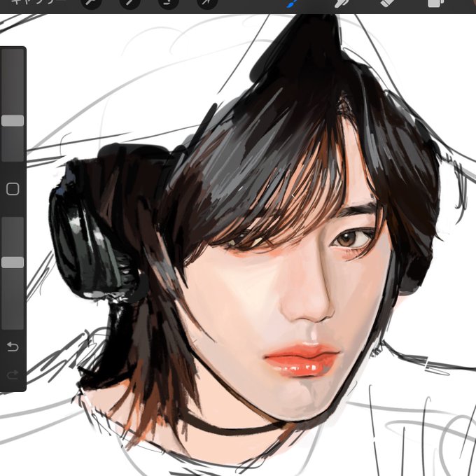Select the blue Brush tool
The height and width of the screenshot is (476, 476).
click(292, 3)
